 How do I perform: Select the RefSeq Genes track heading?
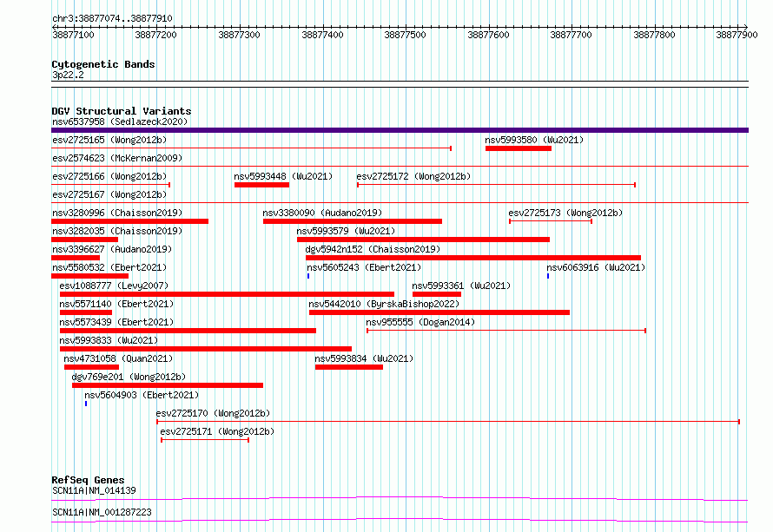click(x=88, y=480)
